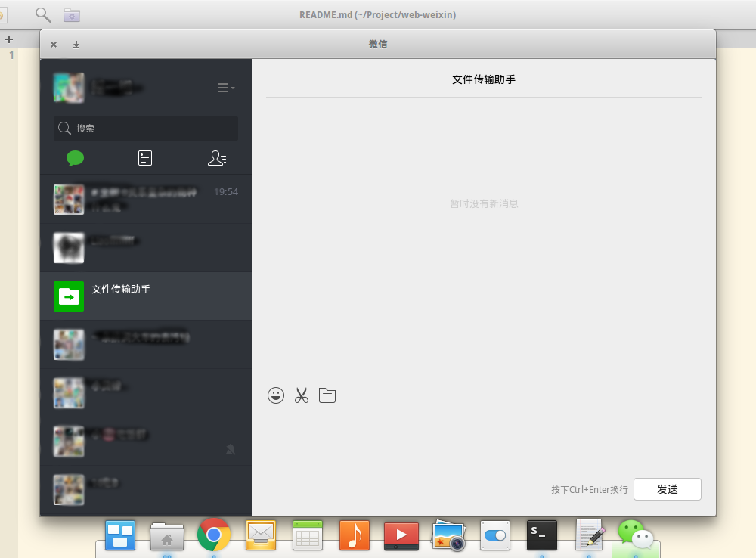
Task: Switch to the chats tab (green bubble)
Action: click(75, 158)
